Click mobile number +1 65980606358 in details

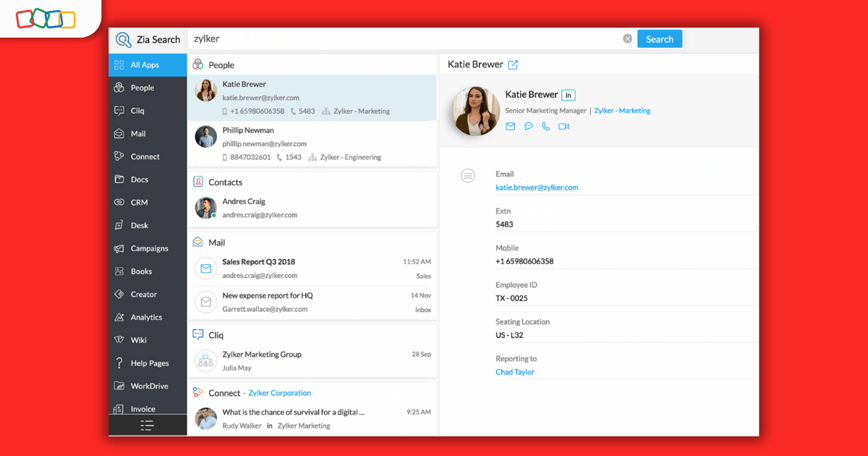coord(524,261)
